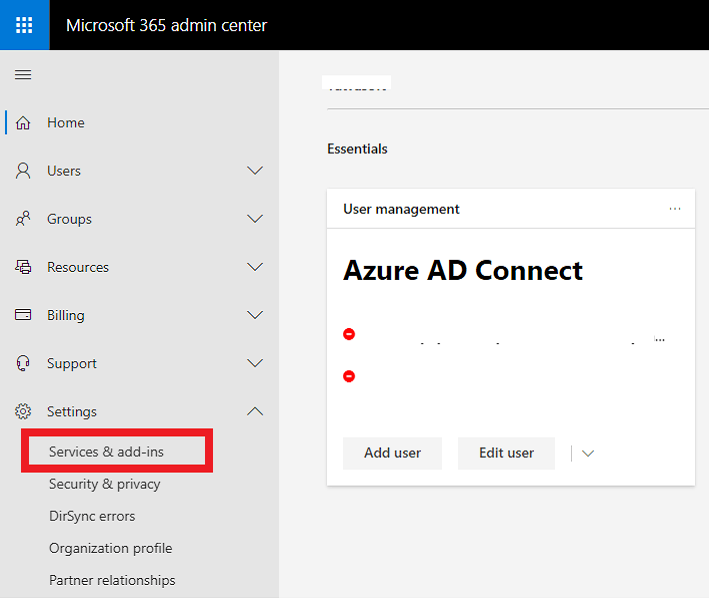Expand the Billing menu chevron
Screen dimensions: 712x602
click(255, 315)
